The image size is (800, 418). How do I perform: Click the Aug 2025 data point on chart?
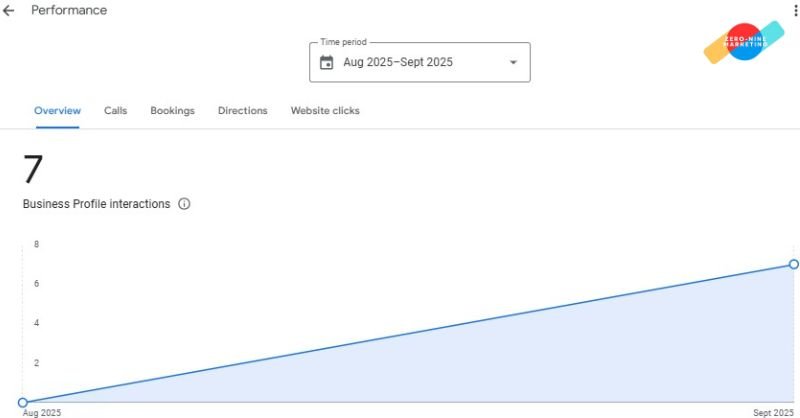tap(23, 402)
